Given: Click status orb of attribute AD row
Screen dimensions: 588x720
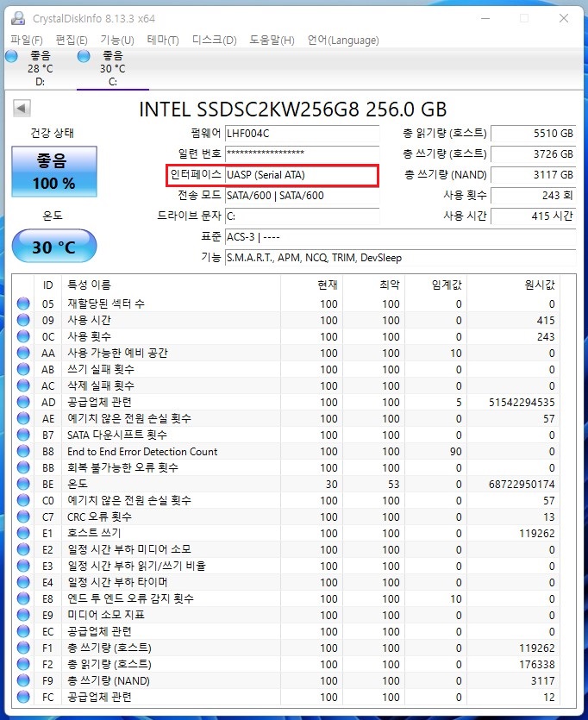Looking at the screenshot, I should pyautogui.click(x=23, y=402).
